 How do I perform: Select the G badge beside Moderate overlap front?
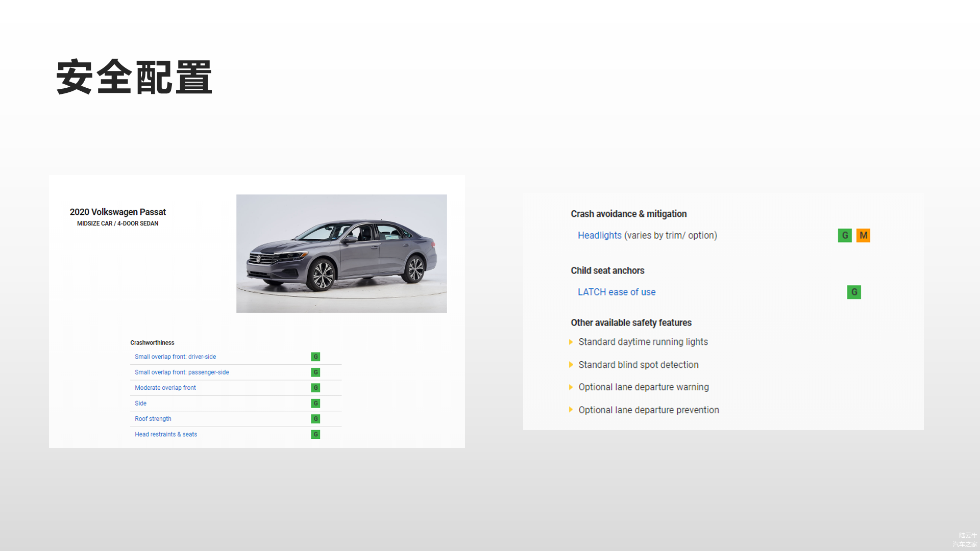pos(315,388)
